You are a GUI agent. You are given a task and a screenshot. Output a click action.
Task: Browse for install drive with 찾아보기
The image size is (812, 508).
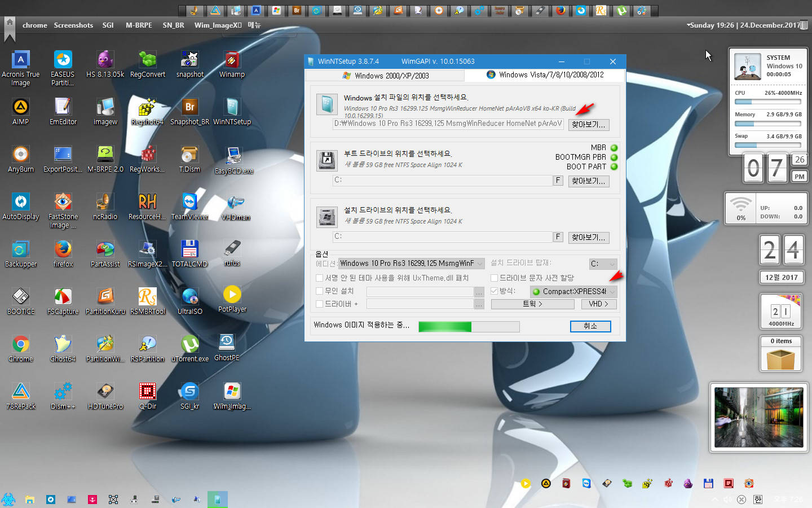[x=589, y=237]
